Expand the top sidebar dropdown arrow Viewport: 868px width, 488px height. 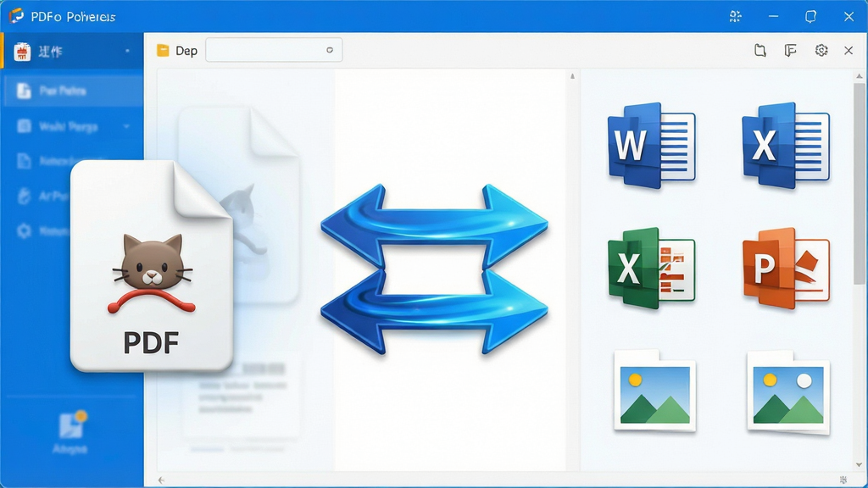pos(127,51)
